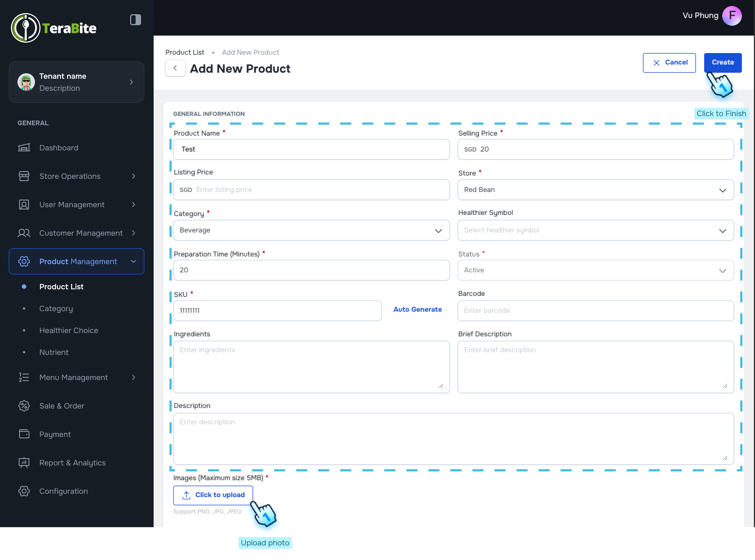Open the Dashboard from the sidebar
Screen dimensions: 755x560
point(24,147)
